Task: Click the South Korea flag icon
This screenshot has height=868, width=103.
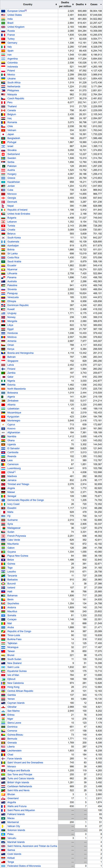Action: click(x=3, y=237)
